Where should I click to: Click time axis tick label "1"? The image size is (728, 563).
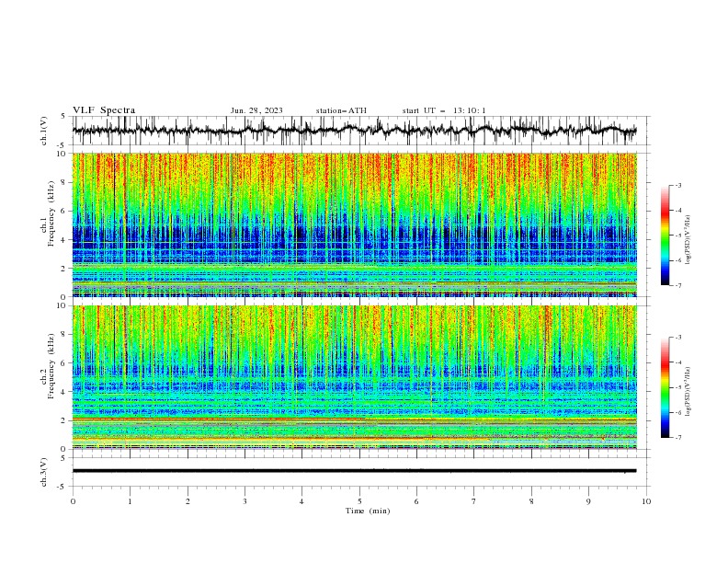(130, 501)
